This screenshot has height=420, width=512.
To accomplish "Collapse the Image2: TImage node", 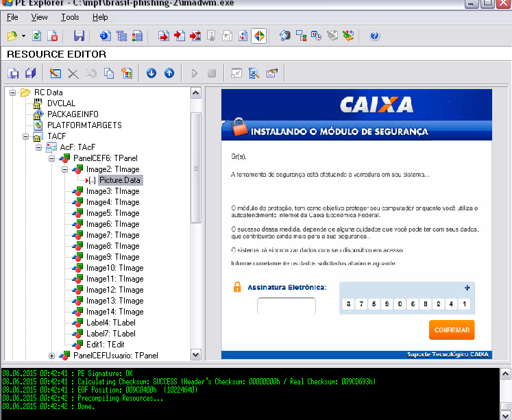I will coord(64,169).
